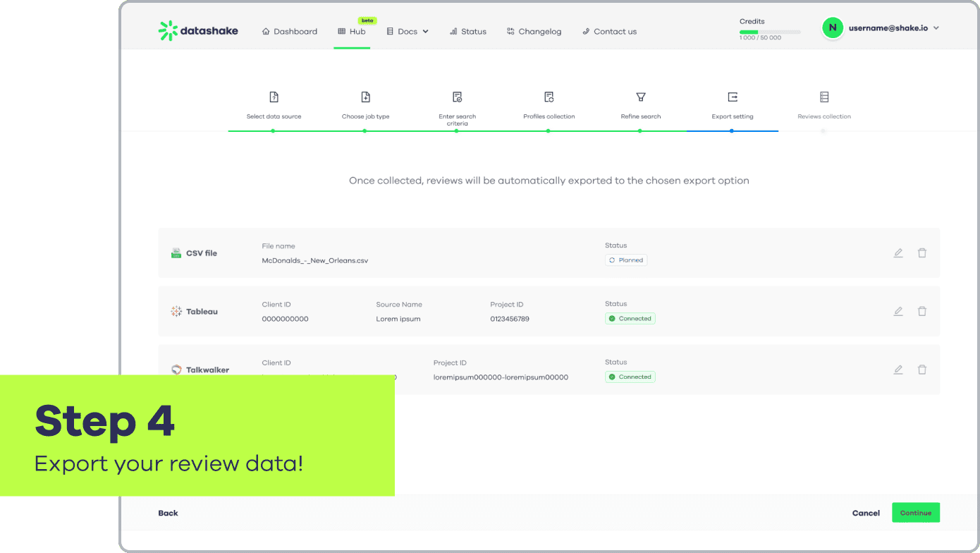
Task: Open the Changelog page
Action: click(534, 31)
